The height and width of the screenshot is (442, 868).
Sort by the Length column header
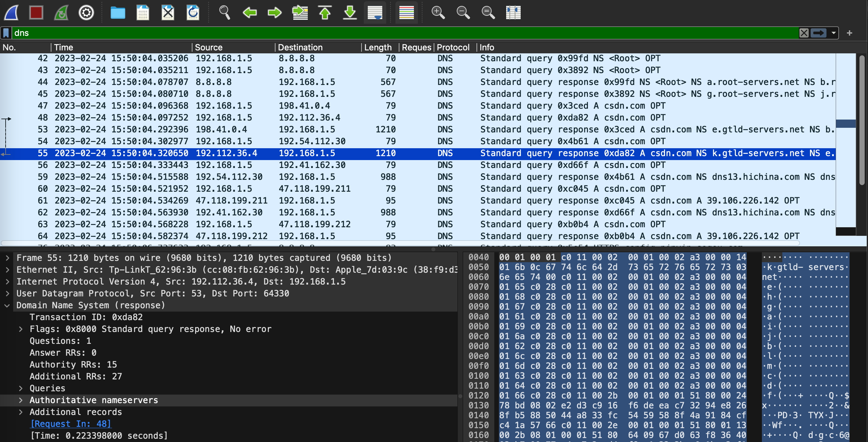[380, 47]
